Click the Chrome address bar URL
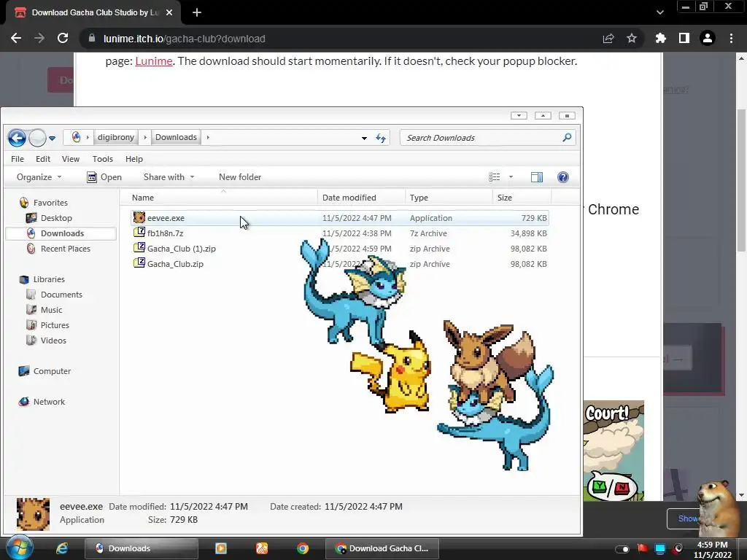The width and height of the screenshot is (747, 560). pyautogui.click(x=185, y=39)
